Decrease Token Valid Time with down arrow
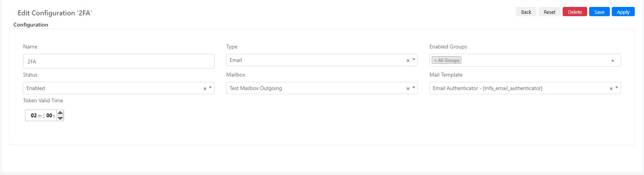This screenshot has width=644, height=175. 60,118
